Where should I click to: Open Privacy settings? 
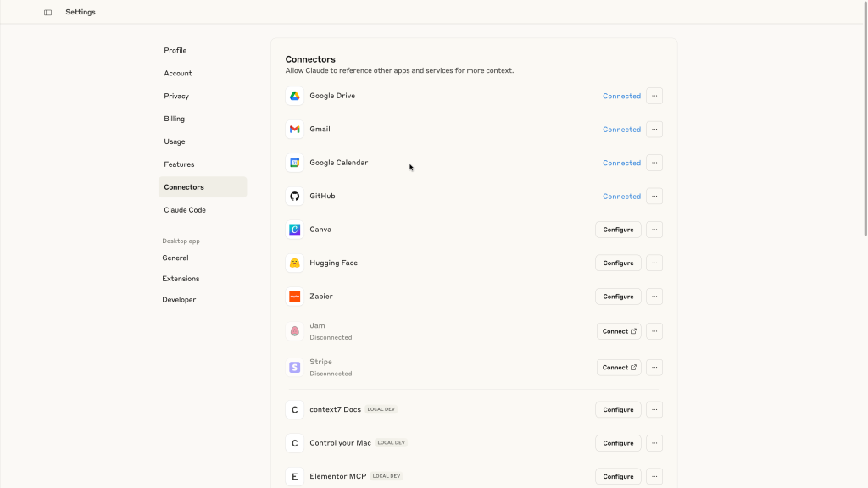click(x=203, y=97)
